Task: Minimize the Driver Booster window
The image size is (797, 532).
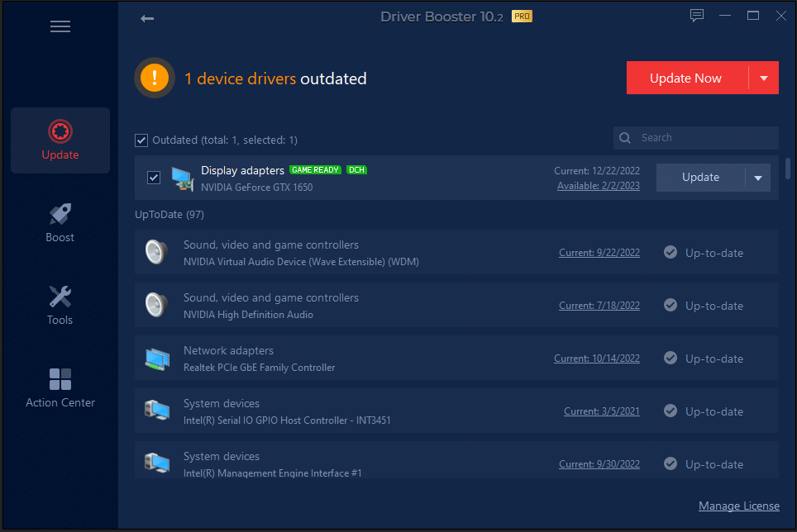Action: point(725,16)
